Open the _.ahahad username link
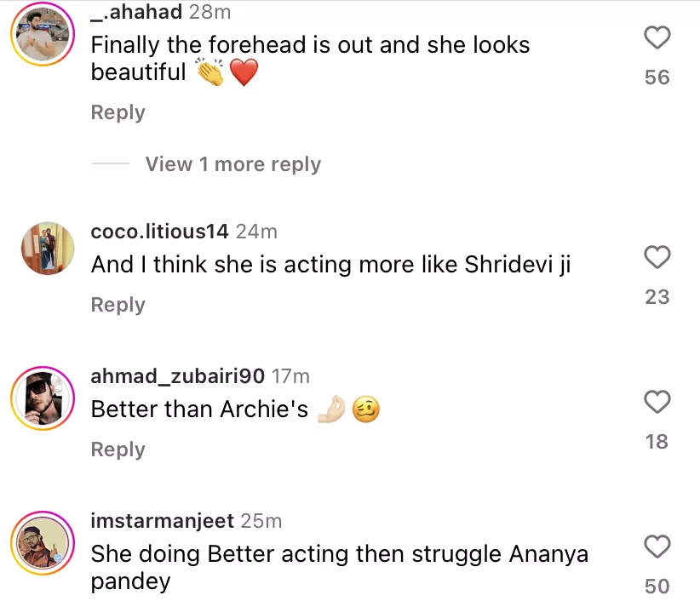This screenshot has height=601, width=700. click(x=137, y=12)
